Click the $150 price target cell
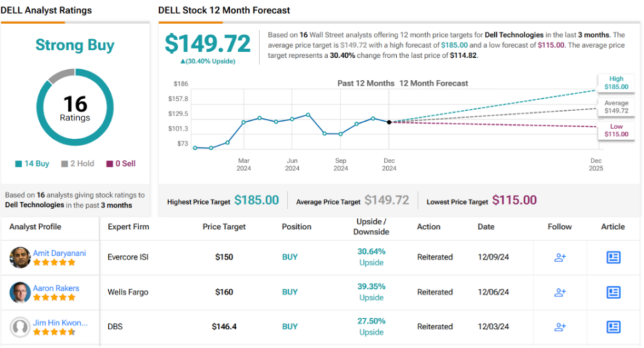This screenshot has height=348, width=644. click(x=224, y=257)
